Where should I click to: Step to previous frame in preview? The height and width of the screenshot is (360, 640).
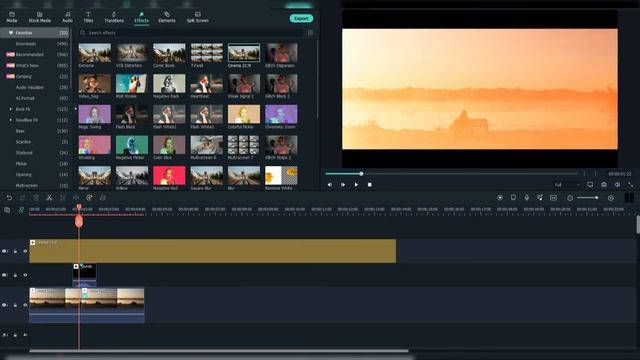tap(330, 184)
